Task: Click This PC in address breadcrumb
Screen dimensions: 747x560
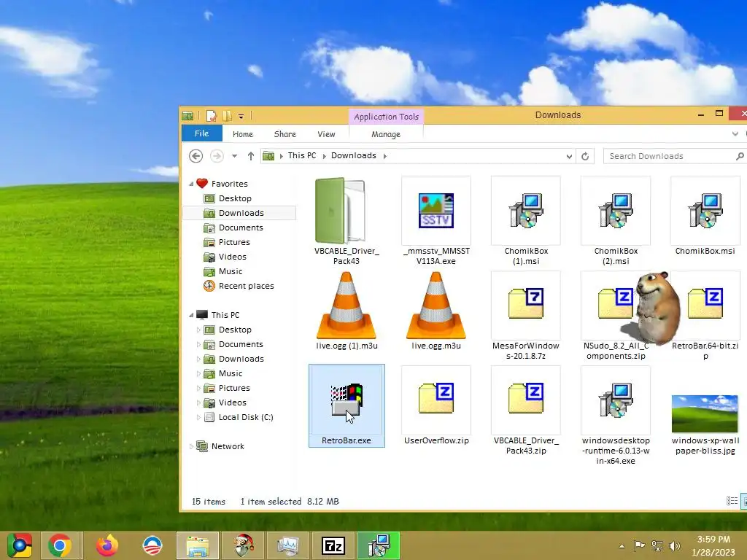Action: pyautogui.click(x=301, y=155)
